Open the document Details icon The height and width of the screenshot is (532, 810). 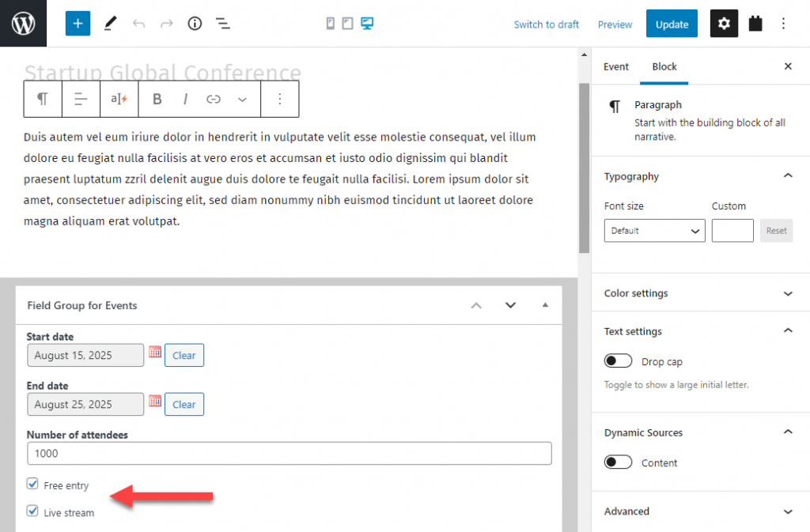click(195, 23)
